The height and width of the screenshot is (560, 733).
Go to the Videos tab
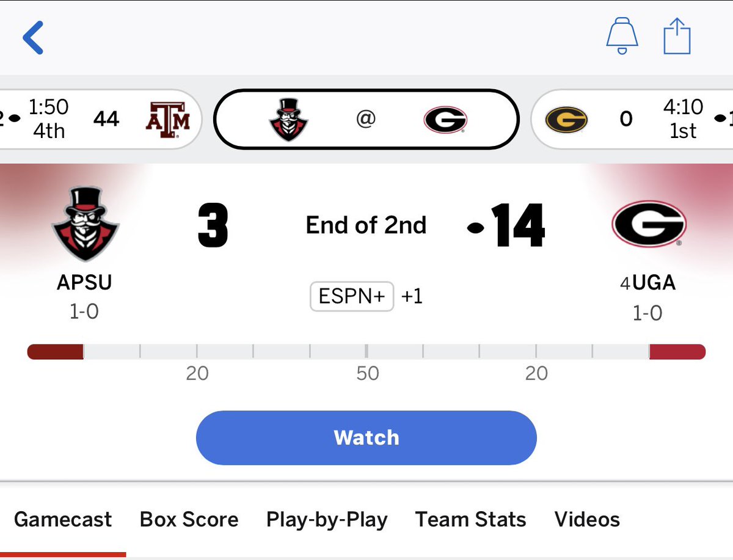[x=587, y=520]
